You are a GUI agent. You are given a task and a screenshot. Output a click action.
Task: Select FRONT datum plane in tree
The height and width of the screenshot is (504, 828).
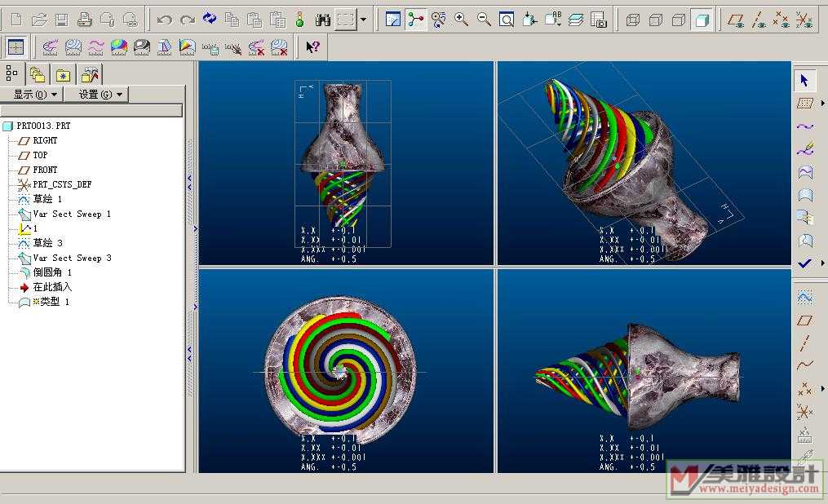44,170
